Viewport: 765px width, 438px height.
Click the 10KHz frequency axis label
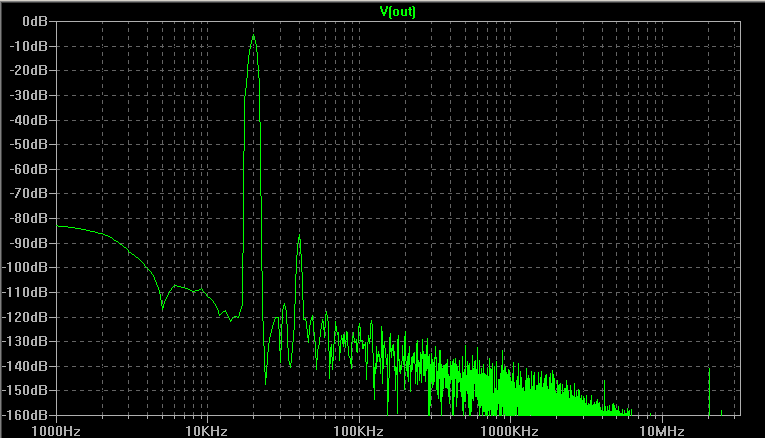pyautogui.click(x=207, y=431)
